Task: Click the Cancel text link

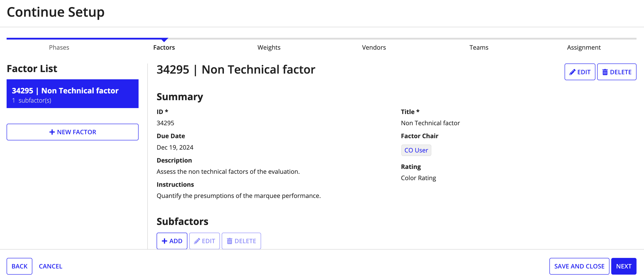Action: pyautogui.click(x=51, y=266)
